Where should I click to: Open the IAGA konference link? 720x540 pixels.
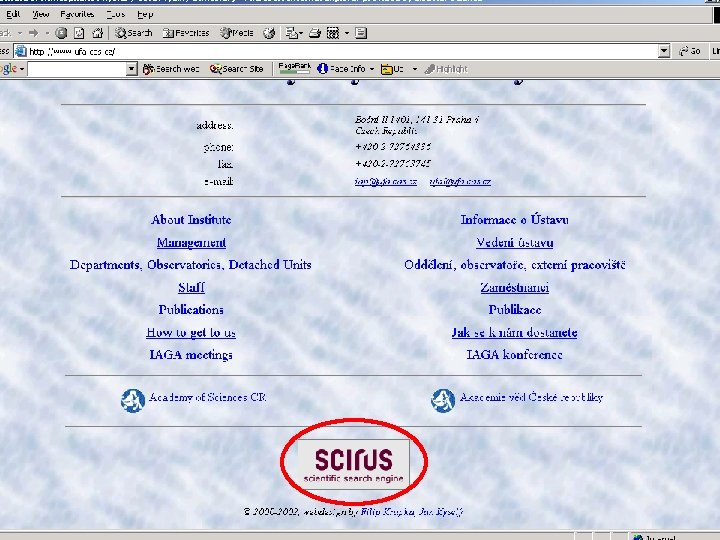click(x=514, y=355)
